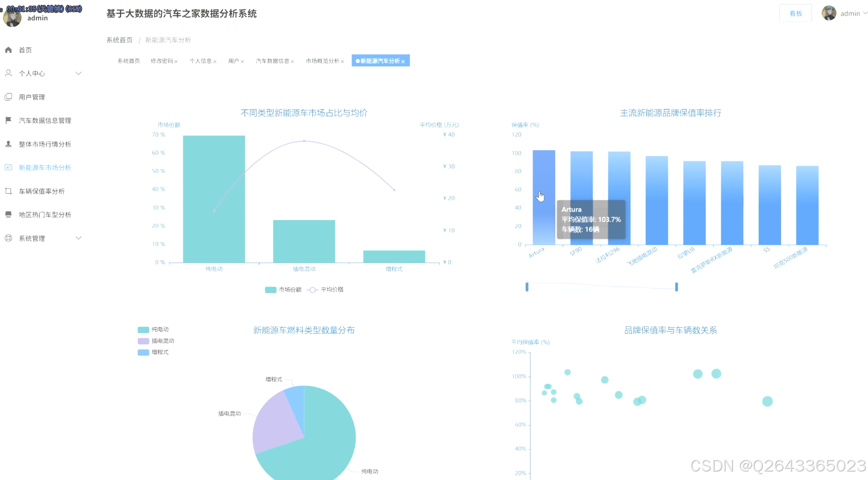Toggle the 纯电动 pie legend item
Image resolution: width=868 pixels, height=480 pixels.
coord(153,329)
